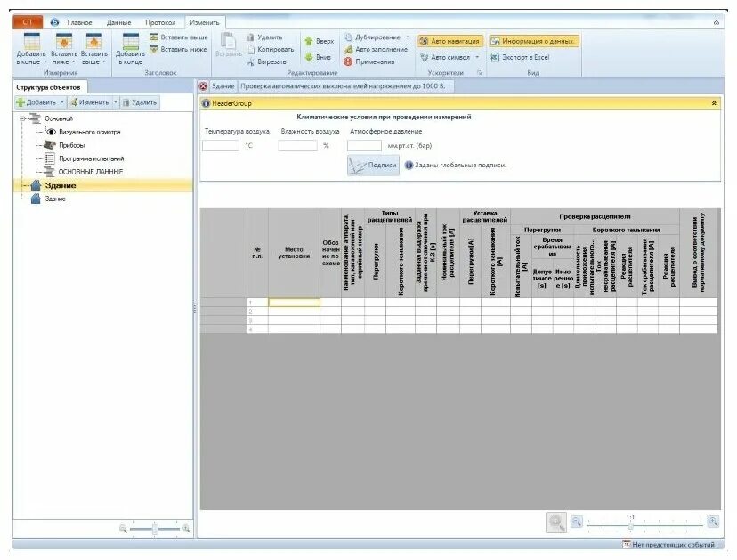Click the Подписи button
737x560 pixels.
373,166
